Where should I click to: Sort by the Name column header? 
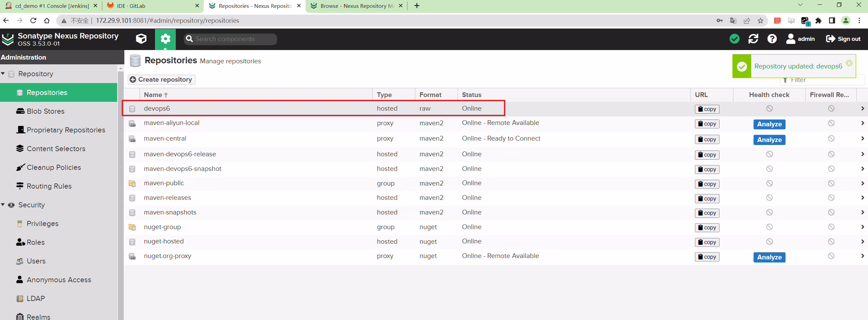click(256, 95)
